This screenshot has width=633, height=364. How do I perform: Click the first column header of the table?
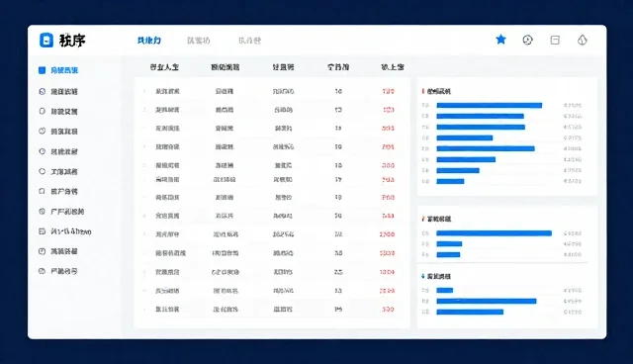164,67
